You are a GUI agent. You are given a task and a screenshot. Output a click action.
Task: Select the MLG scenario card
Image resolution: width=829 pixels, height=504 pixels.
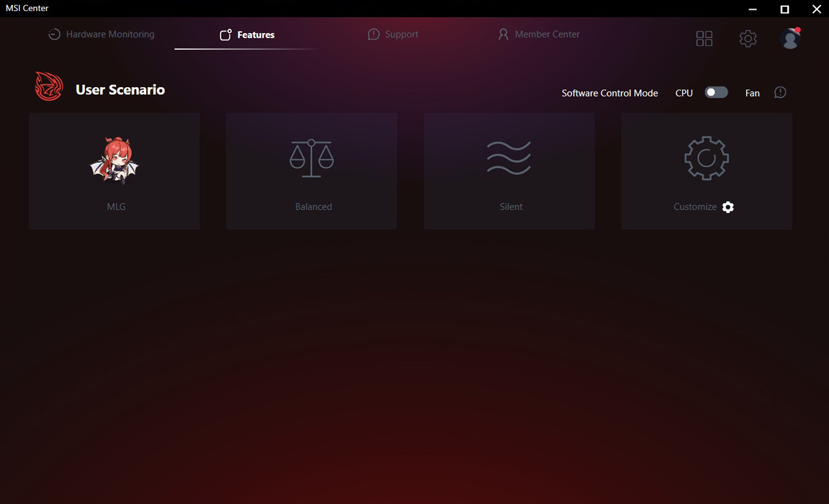(x=114, y=171)
